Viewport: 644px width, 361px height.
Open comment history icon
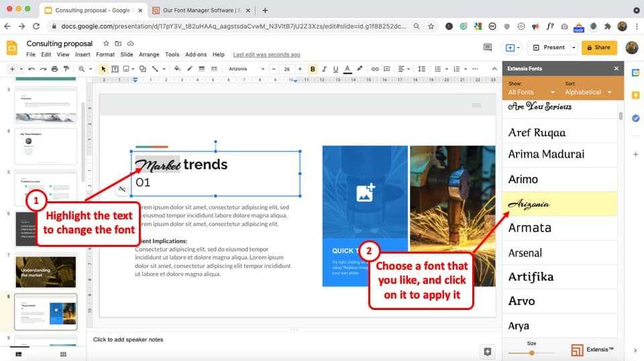pyautogui.click(x=488, y=48)
